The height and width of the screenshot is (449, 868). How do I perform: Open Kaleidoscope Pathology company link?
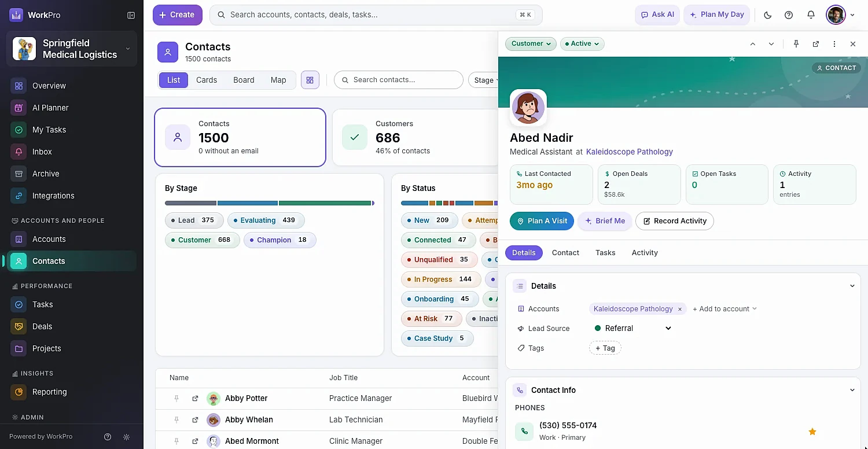point(629,152)
